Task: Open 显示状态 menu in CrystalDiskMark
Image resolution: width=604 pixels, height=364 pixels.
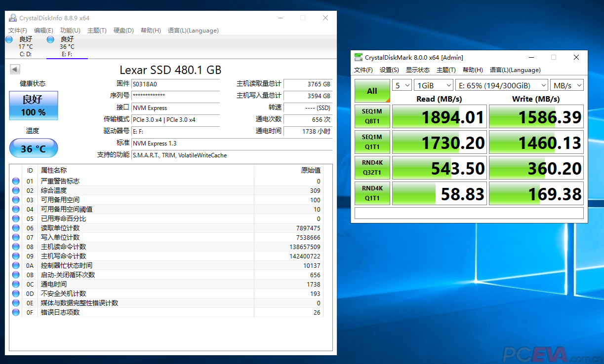Action: click(x=418, y=70)
